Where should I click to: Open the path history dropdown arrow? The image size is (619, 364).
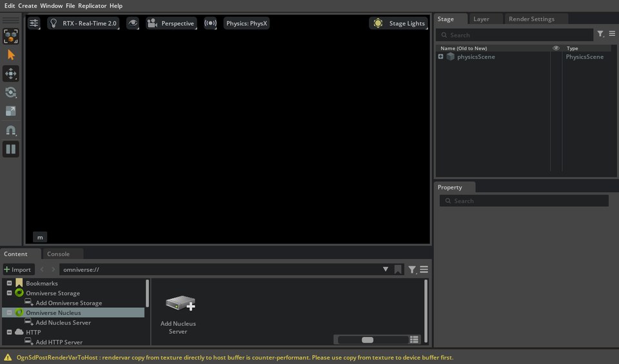point(386,269)
